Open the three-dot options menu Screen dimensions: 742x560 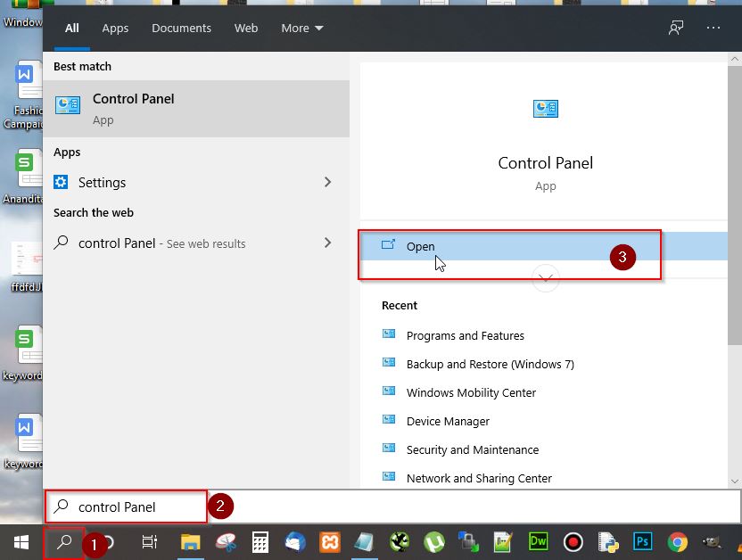713,28
